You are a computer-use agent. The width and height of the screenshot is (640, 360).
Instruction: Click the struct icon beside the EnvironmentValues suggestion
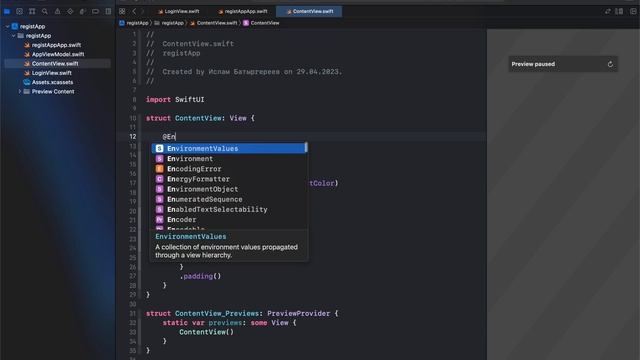[160, 149]
